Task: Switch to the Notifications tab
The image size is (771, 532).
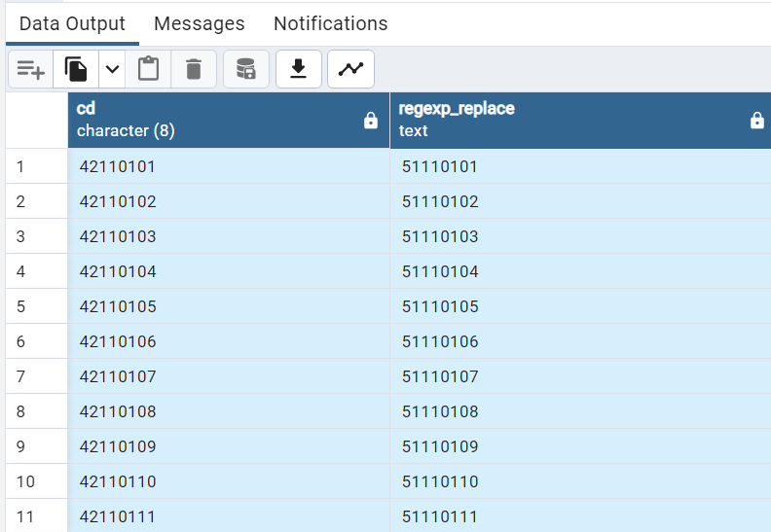Action: click(x=330, y=23)
